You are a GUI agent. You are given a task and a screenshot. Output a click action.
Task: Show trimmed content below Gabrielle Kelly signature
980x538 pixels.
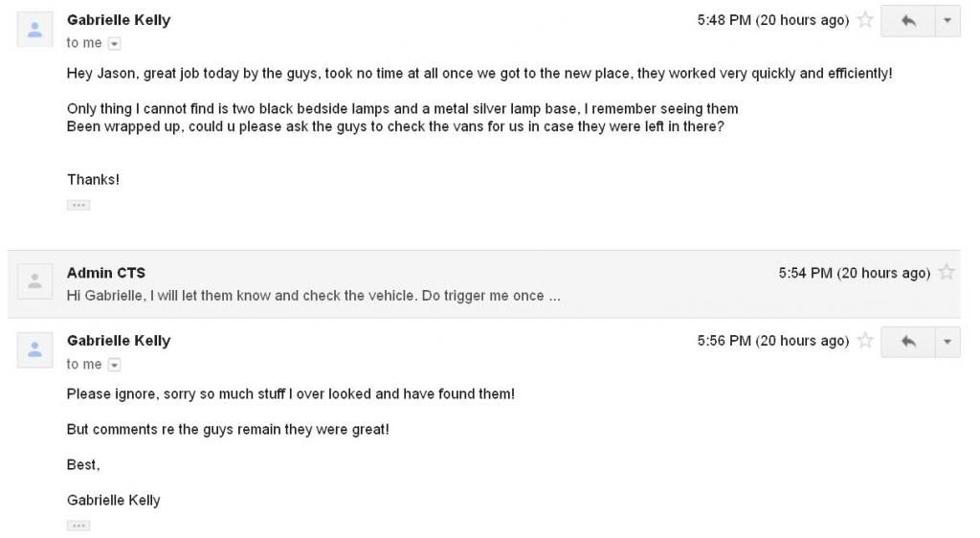[x=78, y=526]
